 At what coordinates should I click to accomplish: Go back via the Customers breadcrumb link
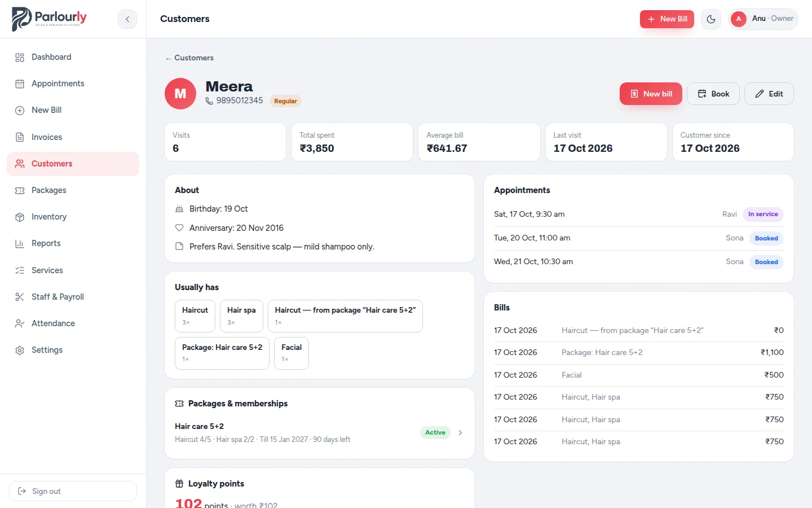click(189, 58)
